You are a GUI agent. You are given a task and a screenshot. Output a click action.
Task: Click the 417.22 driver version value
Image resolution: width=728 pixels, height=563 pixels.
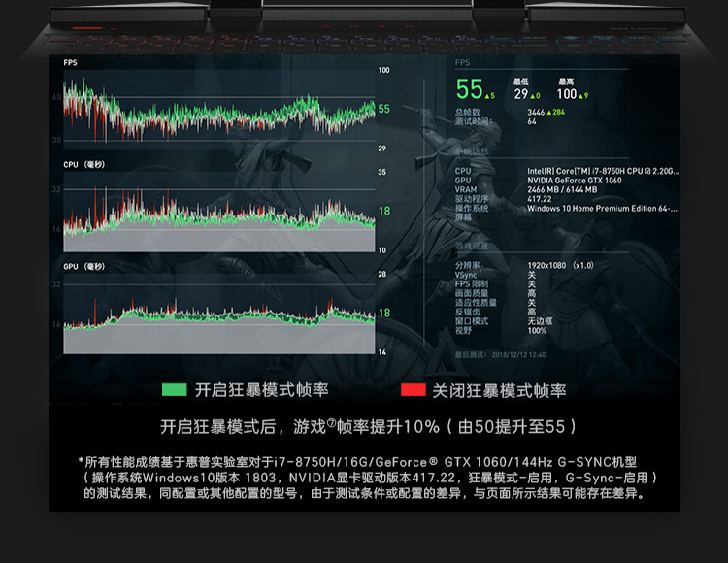540,199
